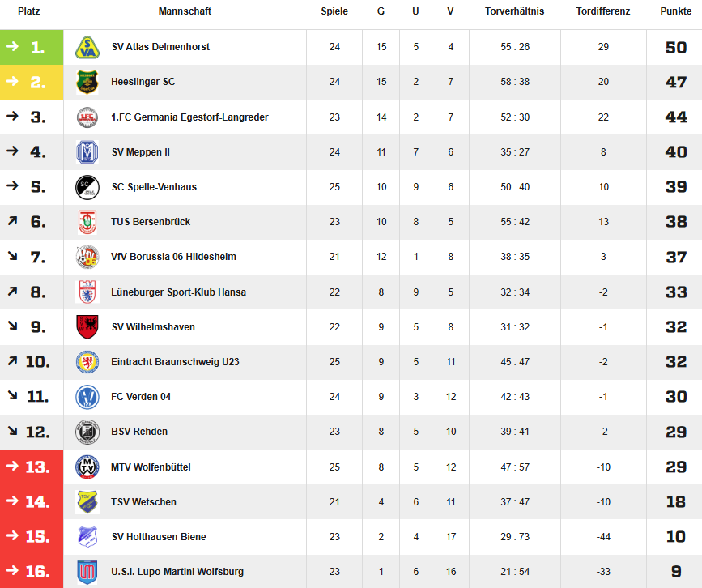
Task: Click the Heeslinger SC club crest
Action: (x=87, y=82)
